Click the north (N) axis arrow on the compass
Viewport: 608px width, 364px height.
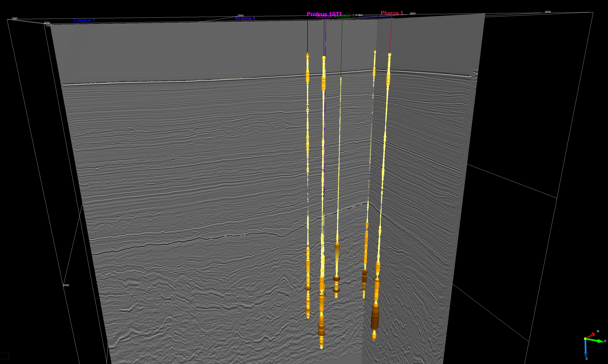[x=593, y=334]
